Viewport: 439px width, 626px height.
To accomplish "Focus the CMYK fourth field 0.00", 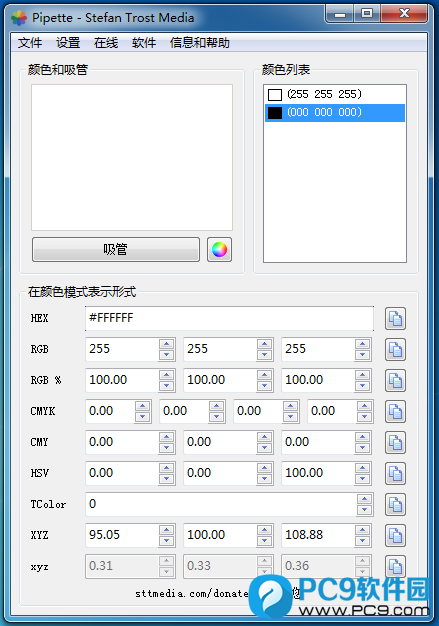I will 332,411.
